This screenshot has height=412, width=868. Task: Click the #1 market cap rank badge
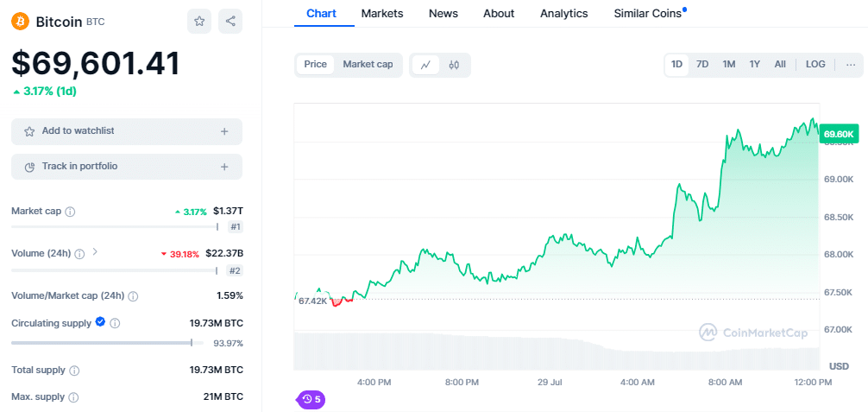pyautogui.click(x=235, y=226)
